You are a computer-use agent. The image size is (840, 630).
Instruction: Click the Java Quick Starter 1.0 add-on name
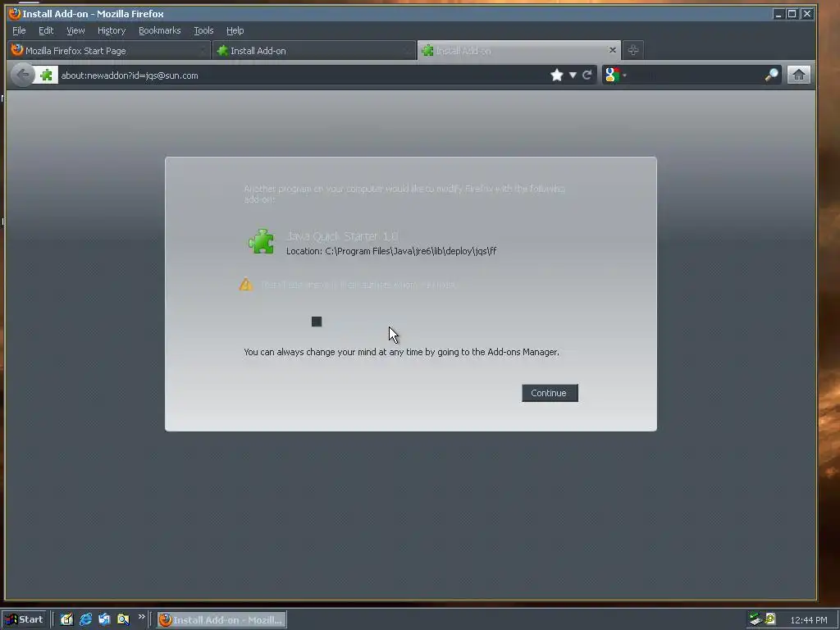[342, 235]
